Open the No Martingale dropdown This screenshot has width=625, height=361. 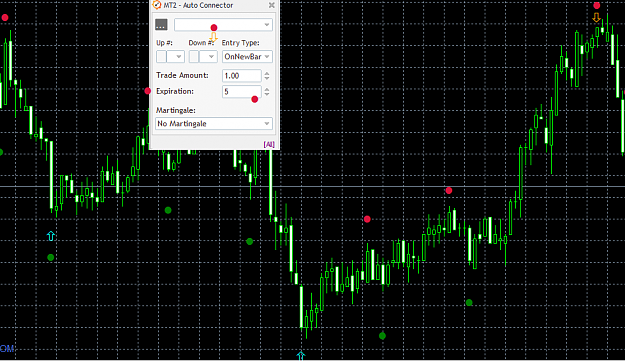click(x=214, y=124)
